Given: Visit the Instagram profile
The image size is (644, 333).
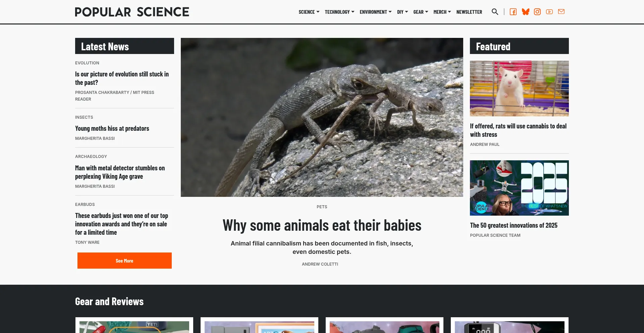Looking at the screenshot, I should [x=537, y=12].
